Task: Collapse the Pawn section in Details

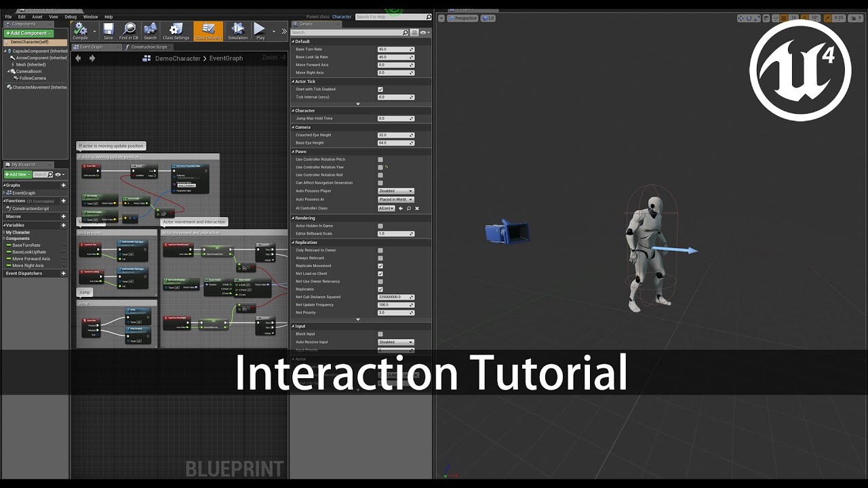Action: point(294,152)
